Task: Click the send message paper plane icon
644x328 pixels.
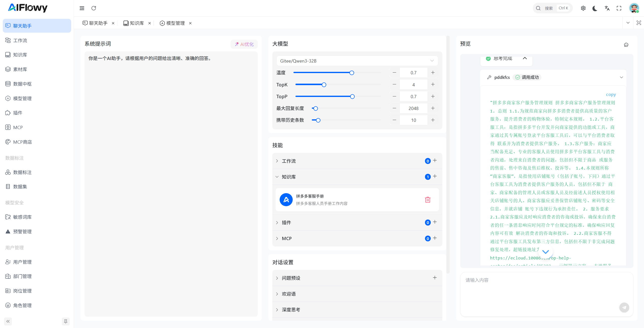Action: click(x=624, y=307)
